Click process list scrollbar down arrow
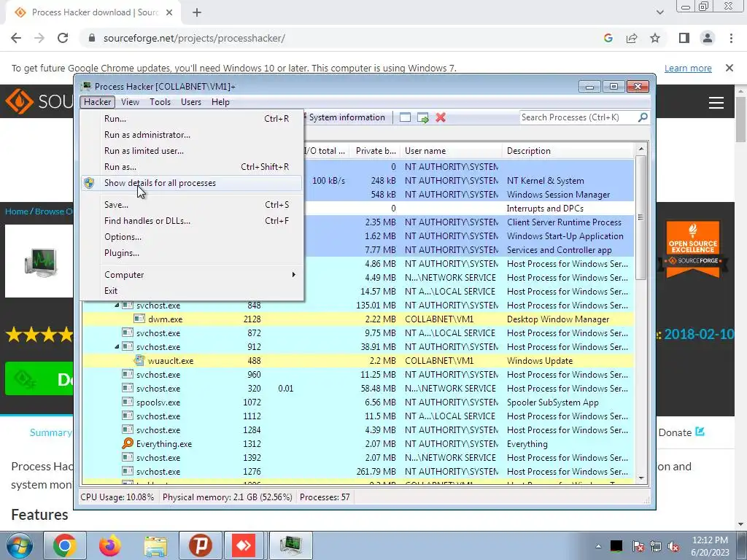The width and height of the screenshot is (747, 560). [x=641, y=478]
